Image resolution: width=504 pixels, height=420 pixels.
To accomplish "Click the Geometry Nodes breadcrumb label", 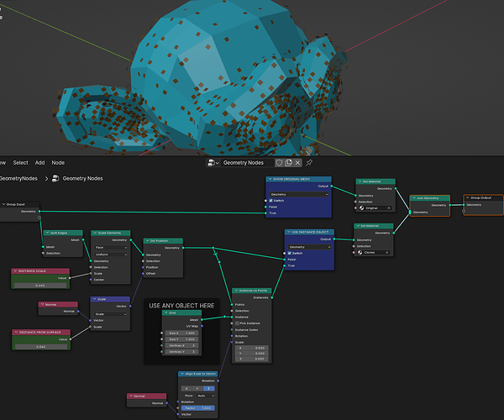I will [82, 178].
